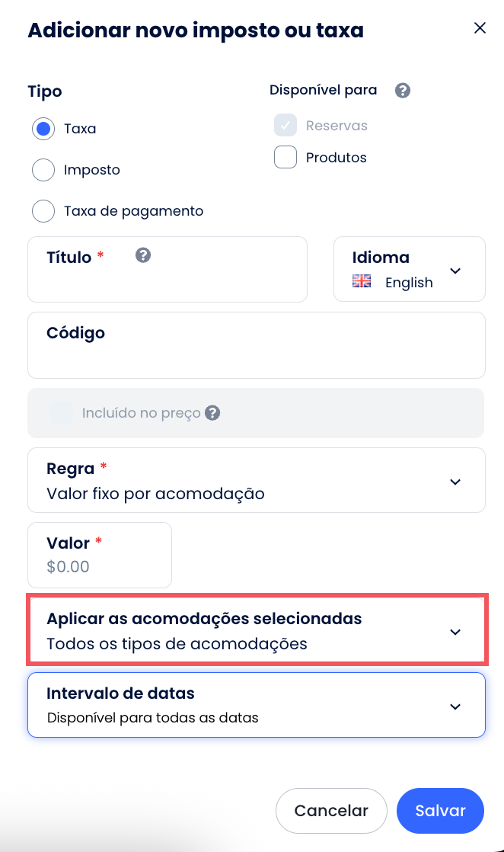Click the Título text field
This screenshot has width=504, height=852.
tap(167, 283)
